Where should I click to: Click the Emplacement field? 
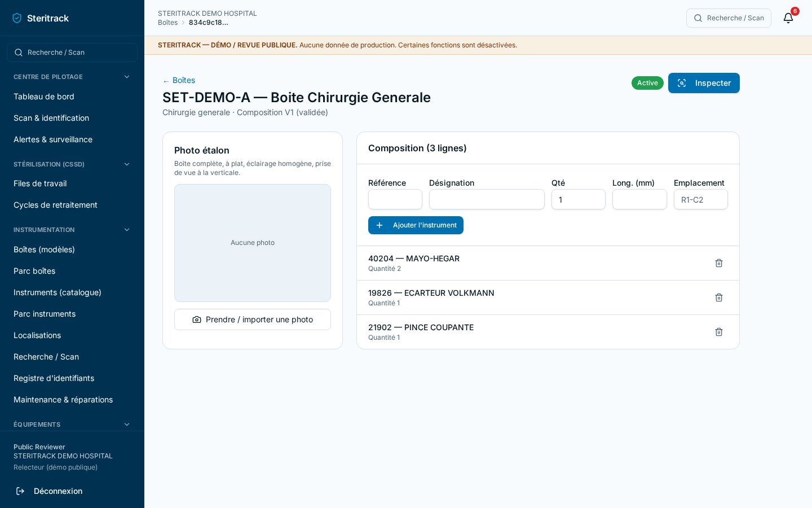coord(701,199)
